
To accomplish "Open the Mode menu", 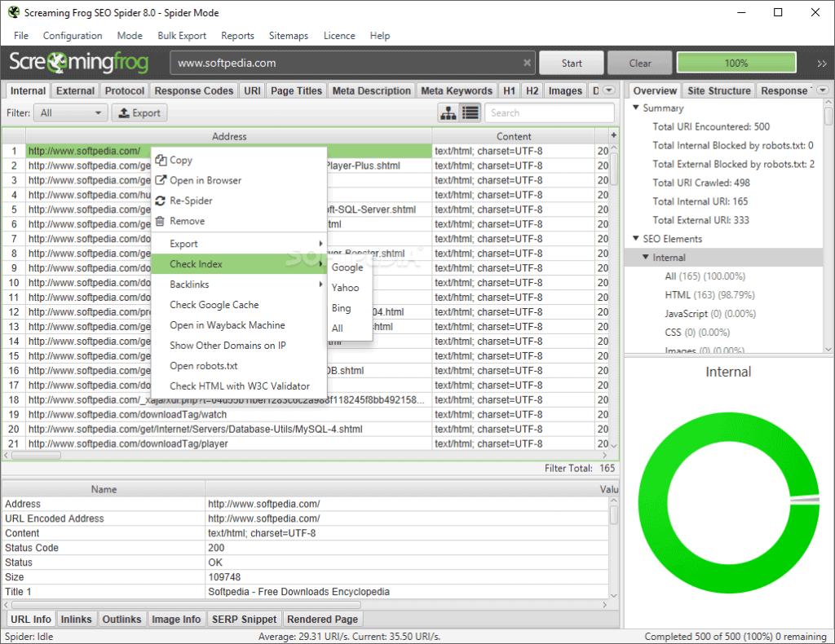I will coord(130,36).
